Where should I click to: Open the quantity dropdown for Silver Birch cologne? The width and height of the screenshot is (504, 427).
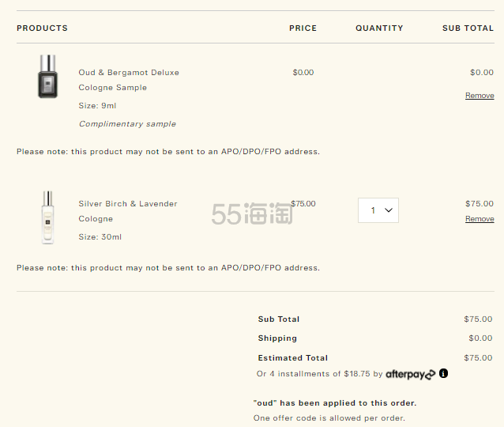[x=378, y=210]
